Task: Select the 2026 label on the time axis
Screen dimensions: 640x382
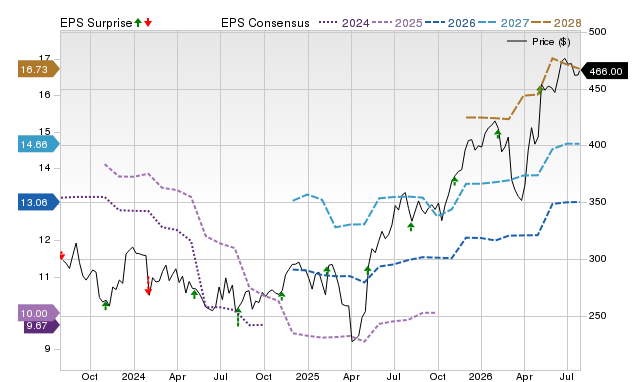Action: (x=481, y=376)
